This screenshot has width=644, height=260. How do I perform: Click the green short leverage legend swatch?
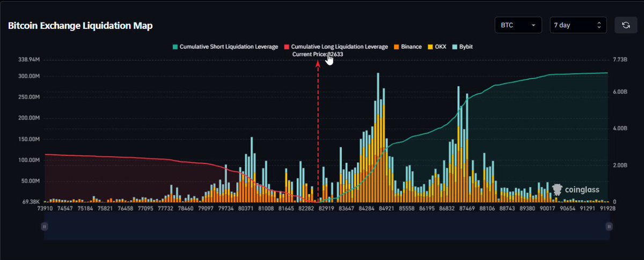pyautogui.click(x=174, y=47)
